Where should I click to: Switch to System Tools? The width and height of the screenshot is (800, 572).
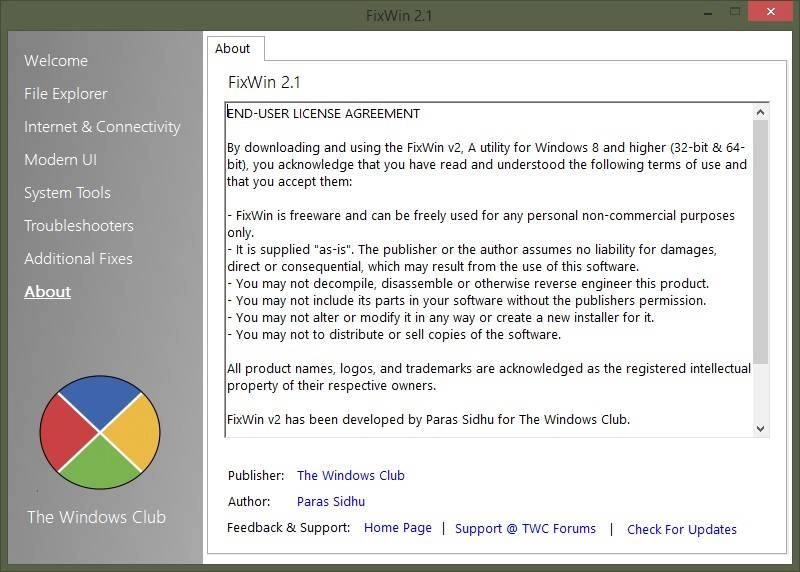point(67,193)
